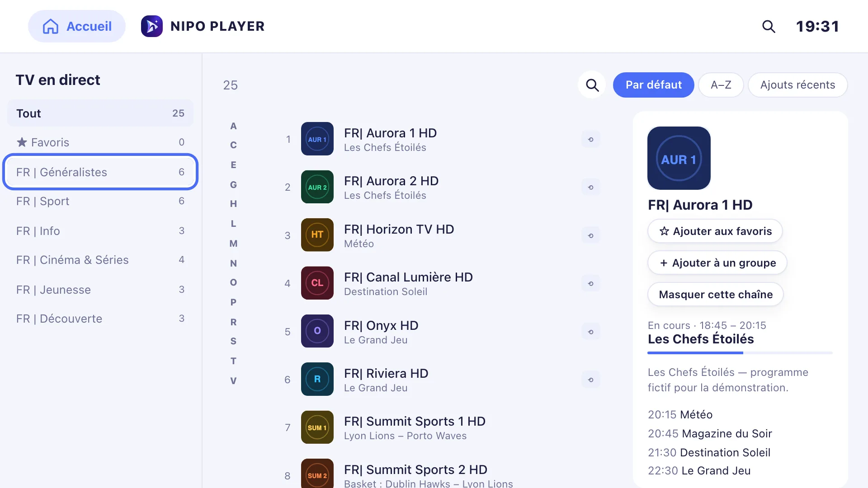Sort by Ajouts récents
Viewport: 868px width, 488px height.
797,85
